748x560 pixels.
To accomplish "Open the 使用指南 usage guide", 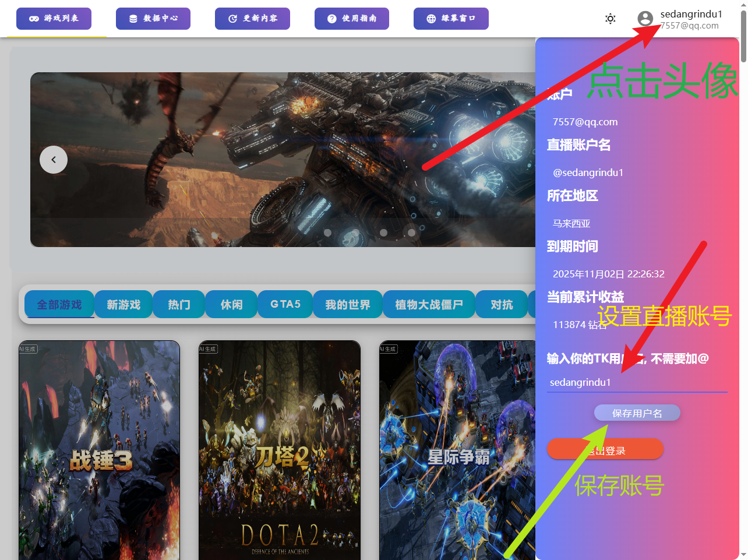I will [x=351, y=19].
